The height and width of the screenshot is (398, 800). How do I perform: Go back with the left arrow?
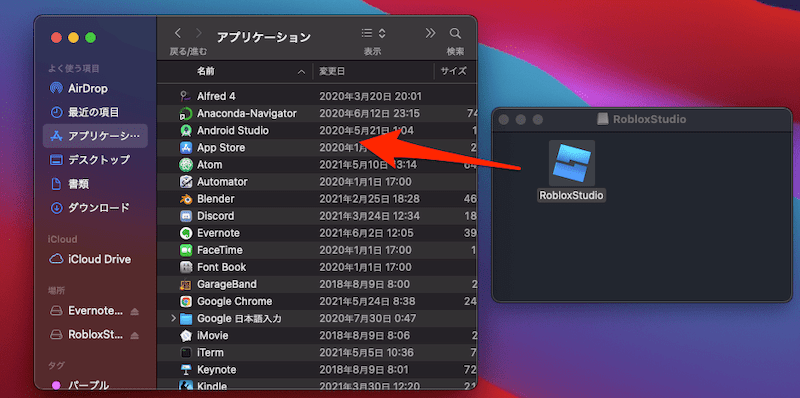(178, 34)
